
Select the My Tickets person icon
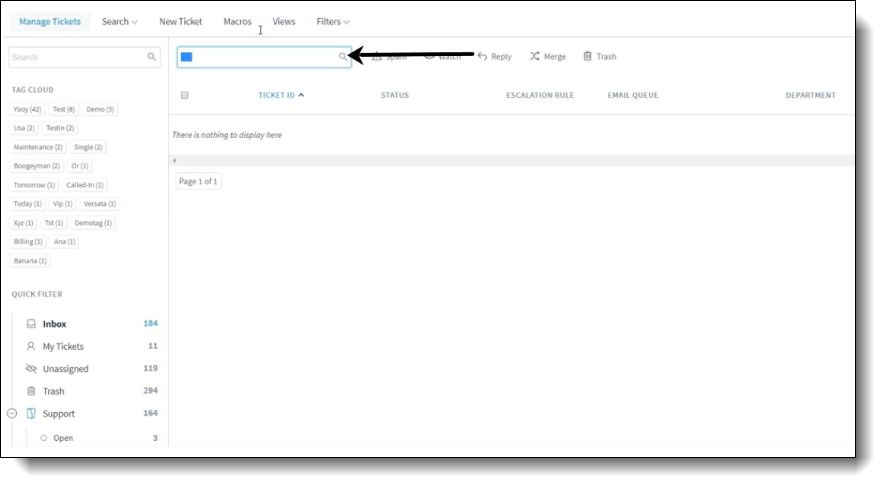(x=31, y=346)
